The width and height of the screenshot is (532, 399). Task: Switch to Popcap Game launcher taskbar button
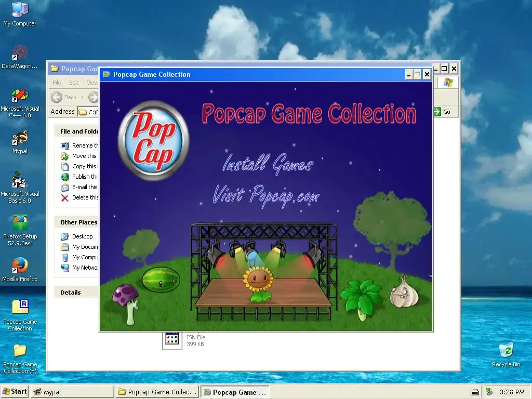click(235, 392)
